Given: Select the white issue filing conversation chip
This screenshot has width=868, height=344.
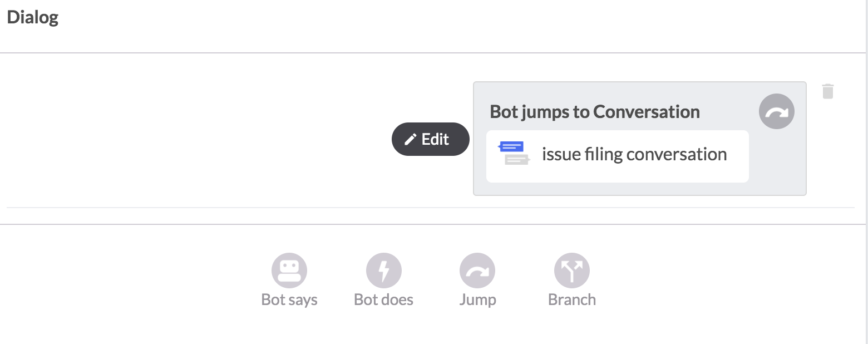Looking at the screenshot, I should (618, 156).
